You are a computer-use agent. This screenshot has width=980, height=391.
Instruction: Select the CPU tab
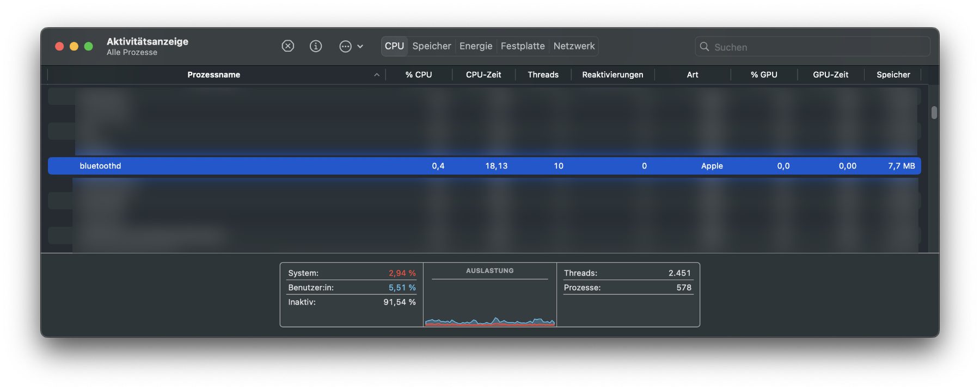(394, 46)
